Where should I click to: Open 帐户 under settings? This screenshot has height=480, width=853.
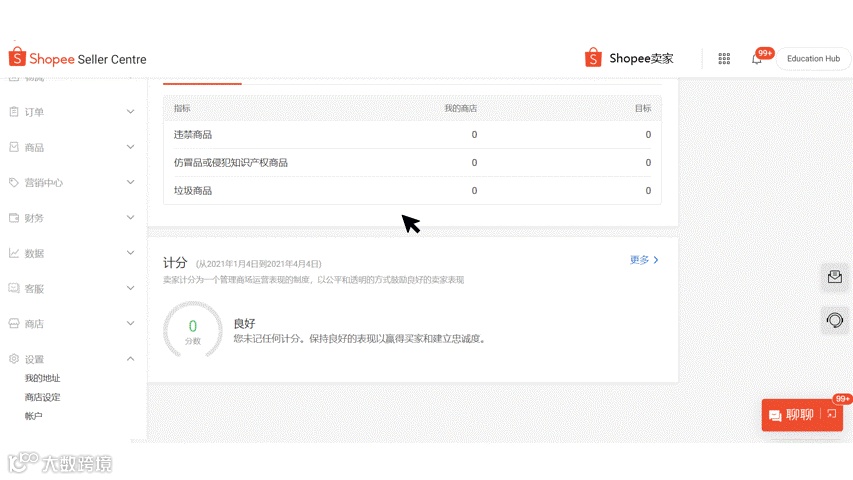coord(33,416)
